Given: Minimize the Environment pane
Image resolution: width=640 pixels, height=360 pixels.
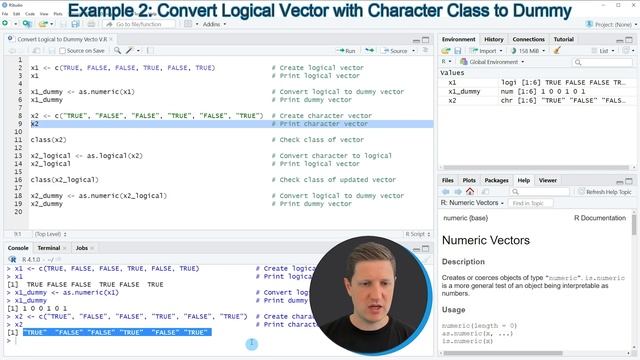Looking at the screenshot, I should (620, 40).
